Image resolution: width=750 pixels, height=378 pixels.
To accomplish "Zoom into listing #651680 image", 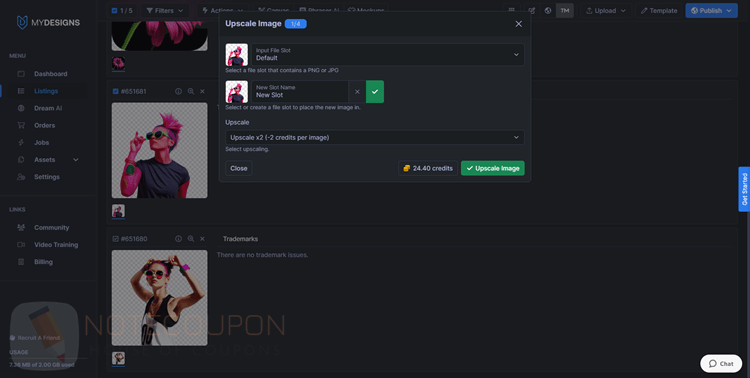I will click(x=191, y=239).
